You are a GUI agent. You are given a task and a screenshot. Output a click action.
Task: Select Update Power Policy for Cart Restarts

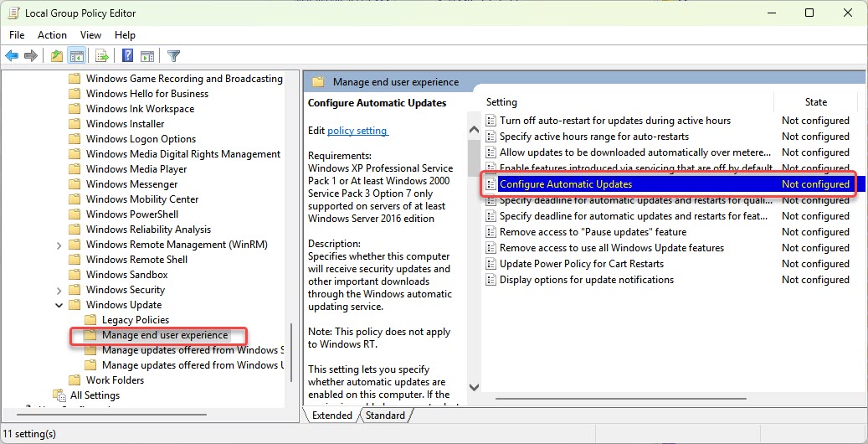point(581,264)
